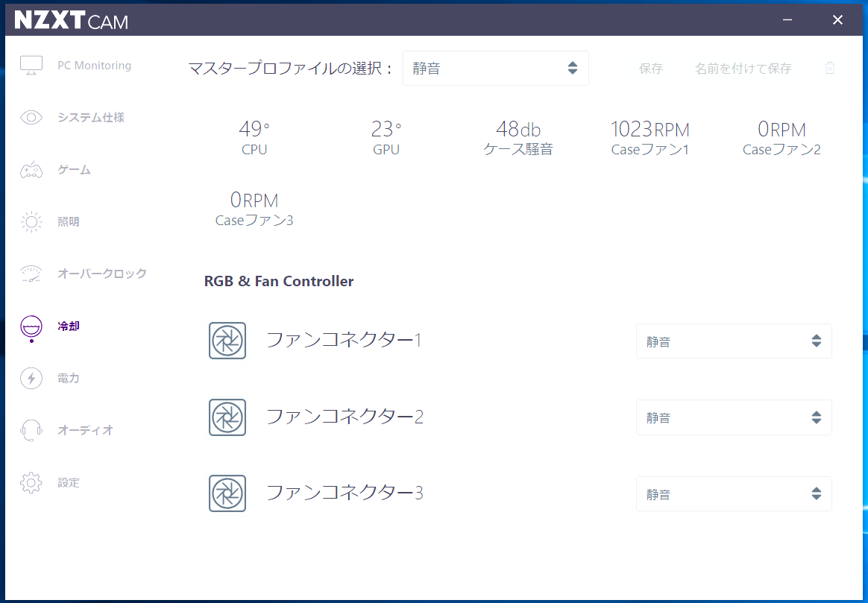The width and height of the screenshot is (868, 603).
Task: Click the gamepad icon for ゲーム
Action: pos(31,170)
